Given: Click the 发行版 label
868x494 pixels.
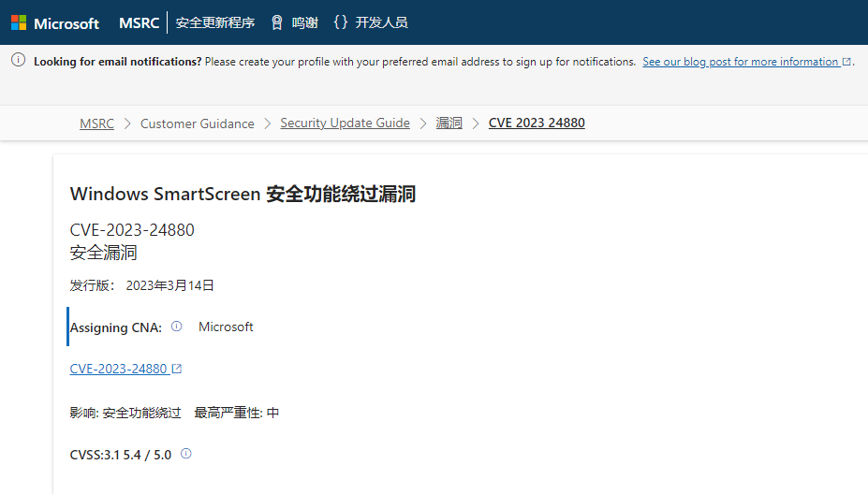Looking at the screenshot, I should (x=92, y=285).
